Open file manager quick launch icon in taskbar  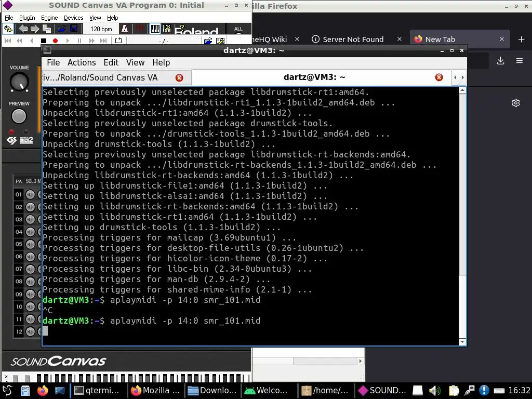(x=25, y=391)
